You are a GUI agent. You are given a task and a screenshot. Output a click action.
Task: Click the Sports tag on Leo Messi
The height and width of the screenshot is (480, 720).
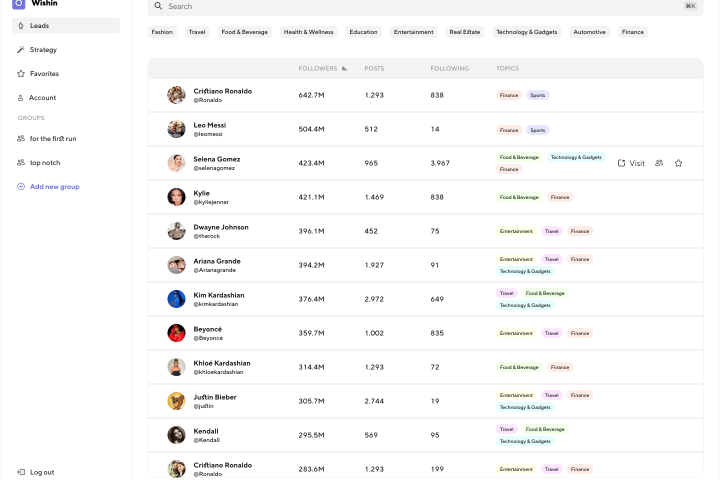coord(538,130)
